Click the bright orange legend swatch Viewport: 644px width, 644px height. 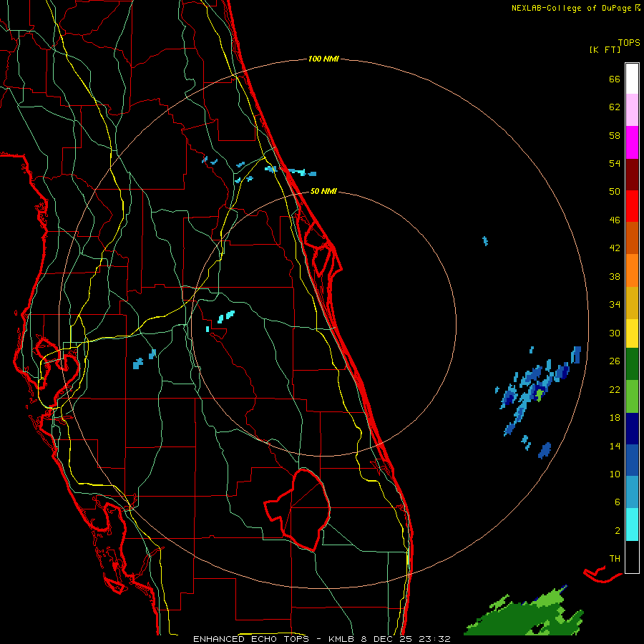632,270
